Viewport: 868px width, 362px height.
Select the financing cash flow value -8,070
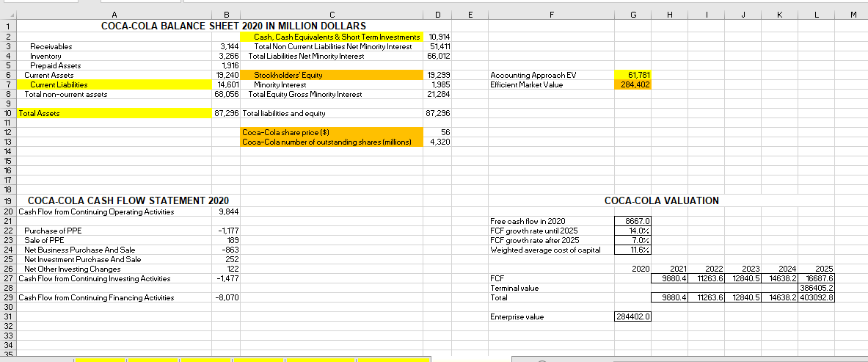[226, 297]
